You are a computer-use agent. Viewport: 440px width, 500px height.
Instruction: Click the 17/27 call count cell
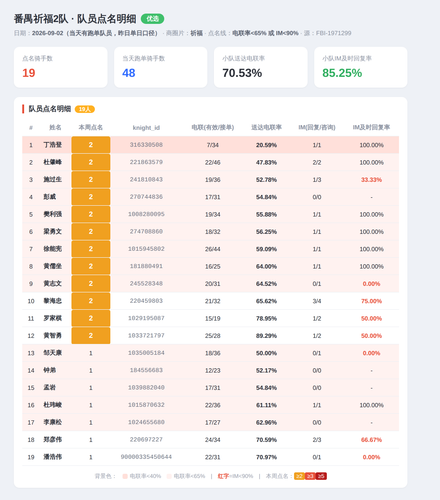pyautogui.click(x=213, y=422)
